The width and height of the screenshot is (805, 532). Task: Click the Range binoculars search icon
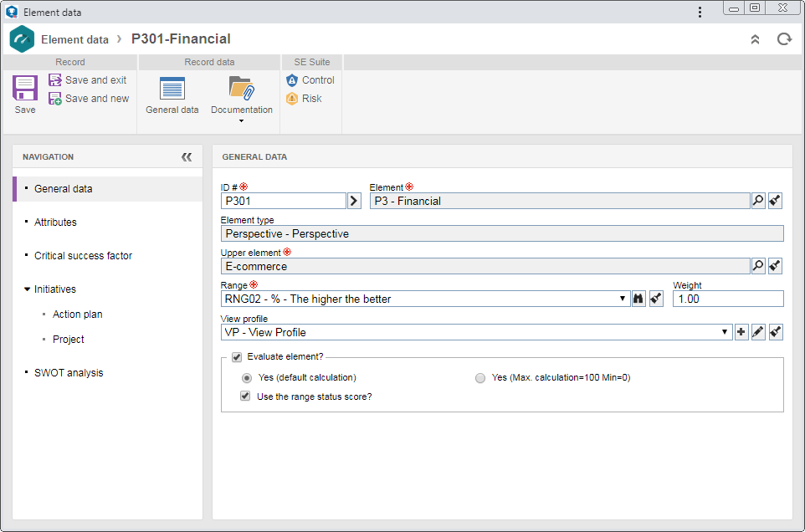pyautogui.click(x=638, y=299)
